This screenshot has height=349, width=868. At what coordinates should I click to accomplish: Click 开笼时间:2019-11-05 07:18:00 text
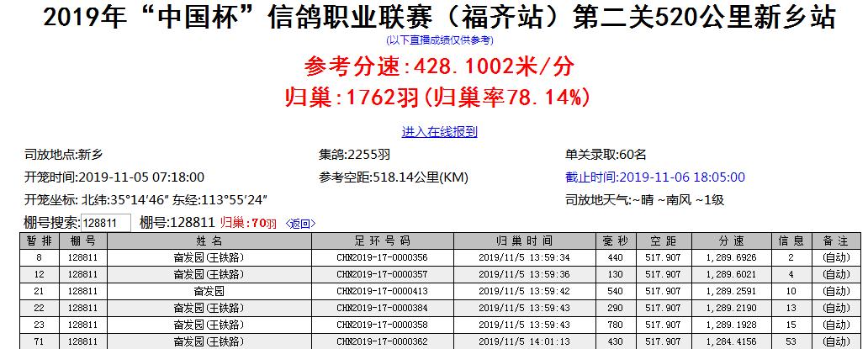click(x=114, y=177)
